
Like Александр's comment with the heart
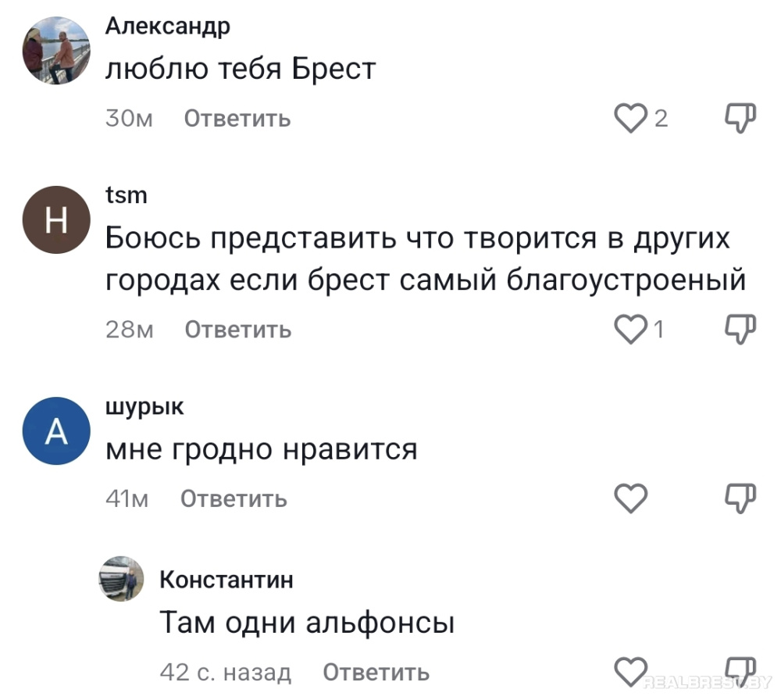pos(631,119)
